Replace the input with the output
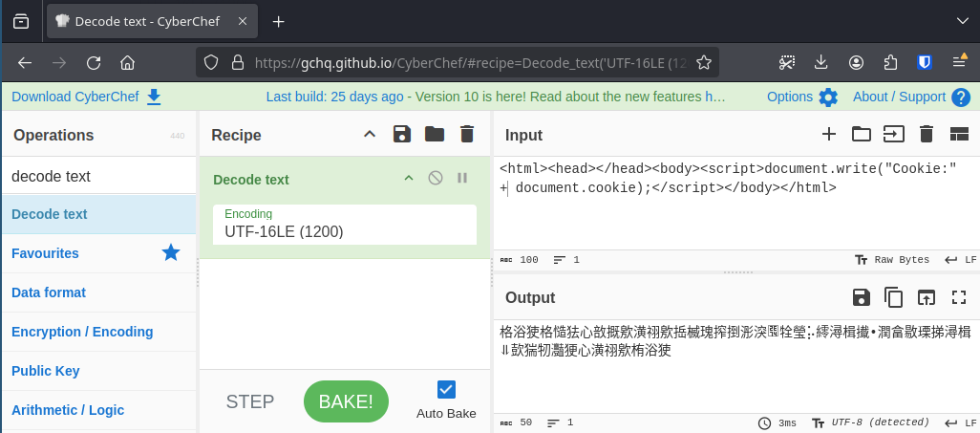The width and height of the screenshot is (980, 433). (x=927, y=297)
